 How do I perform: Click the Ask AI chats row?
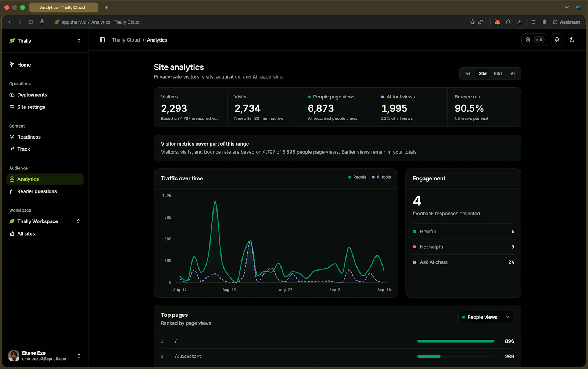pos(463,262)
